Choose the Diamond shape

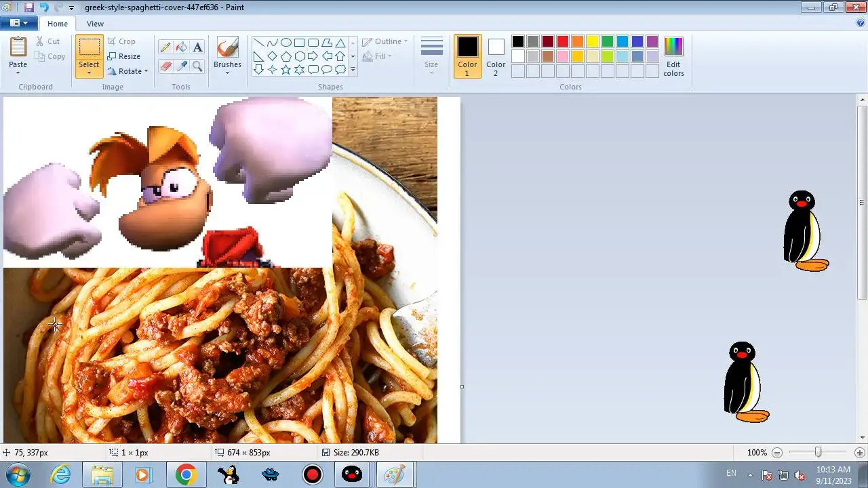pos(272,56)
